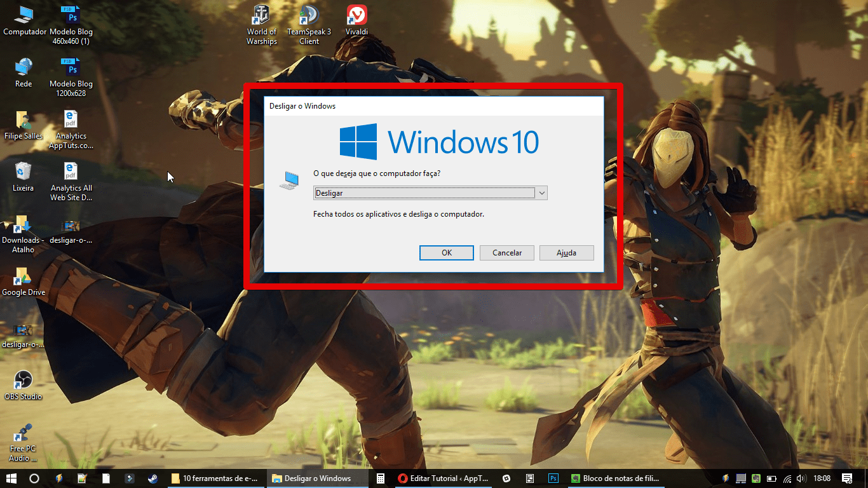Select the Filipe Salles user folder icon
868x488 pixels.
pyautogui.click(x=24, y=125)
